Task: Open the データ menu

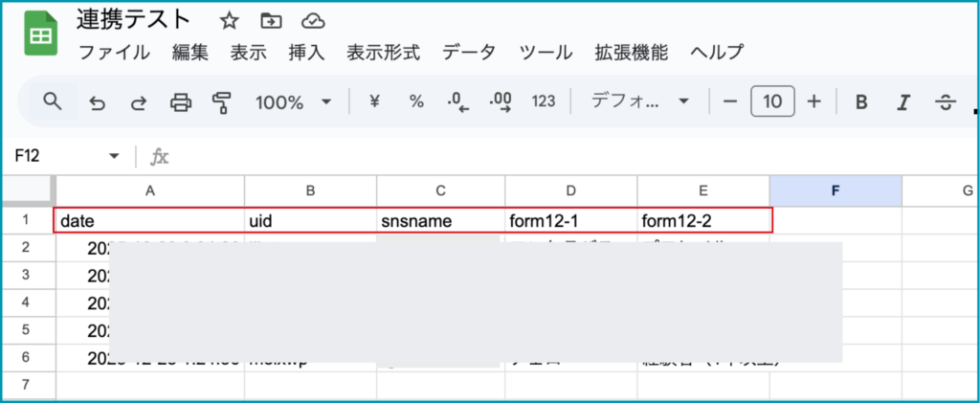Action: coord(469,53)
